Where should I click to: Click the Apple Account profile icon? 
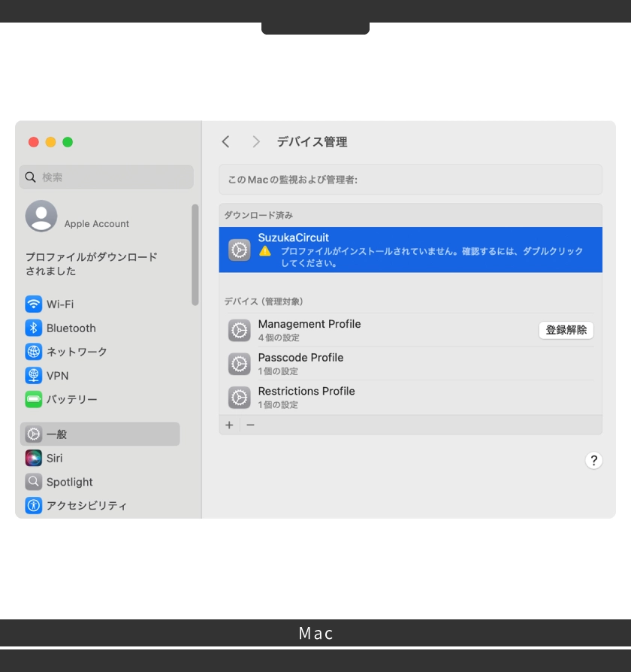tap(41, 216)
